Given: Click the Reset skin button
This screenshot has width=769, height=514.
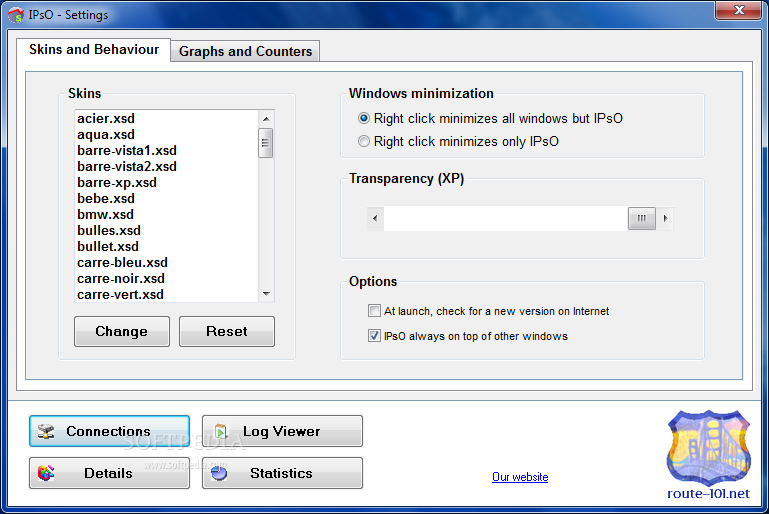Looking at the screenshot, I should click(227, 331).
